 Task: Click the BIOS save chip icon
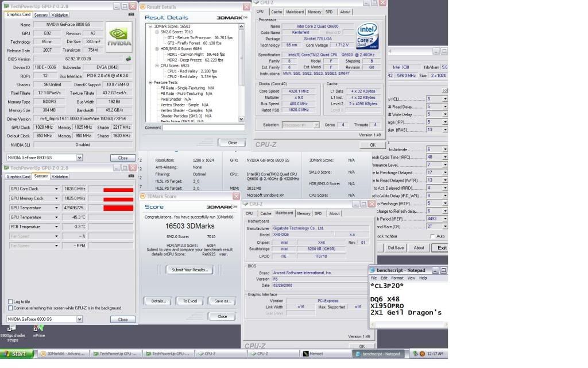(128, 59)
